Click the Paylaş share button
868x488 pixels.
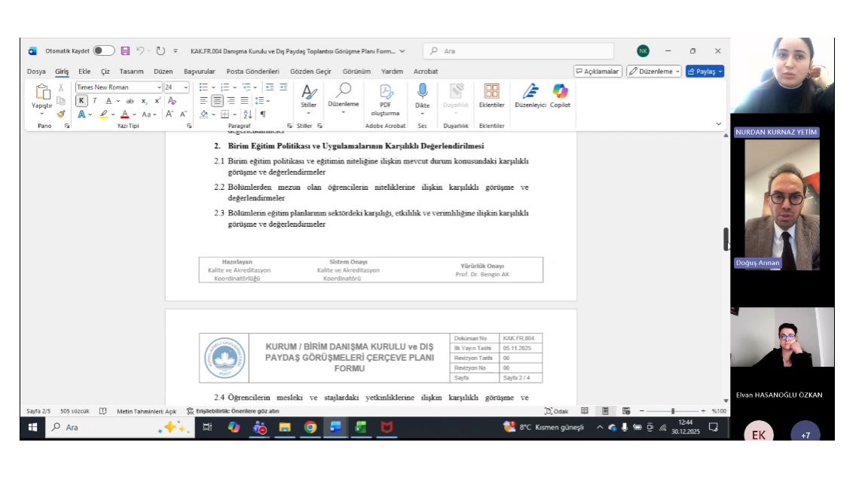(x=704, y=72)
